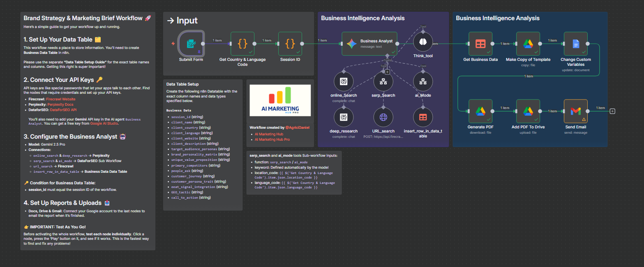Open the Make Copy of Template node

[x=528, y=44]
